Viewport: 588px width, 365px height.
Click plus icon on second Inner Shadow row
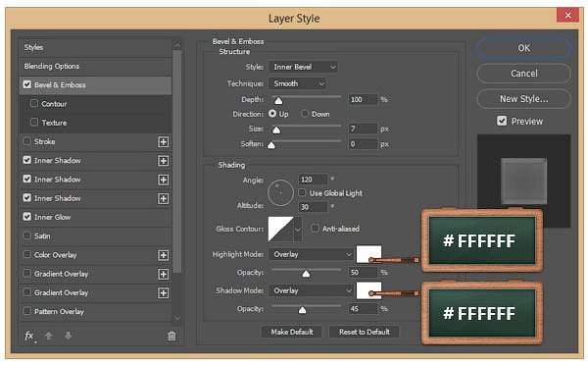click(163, 180)
